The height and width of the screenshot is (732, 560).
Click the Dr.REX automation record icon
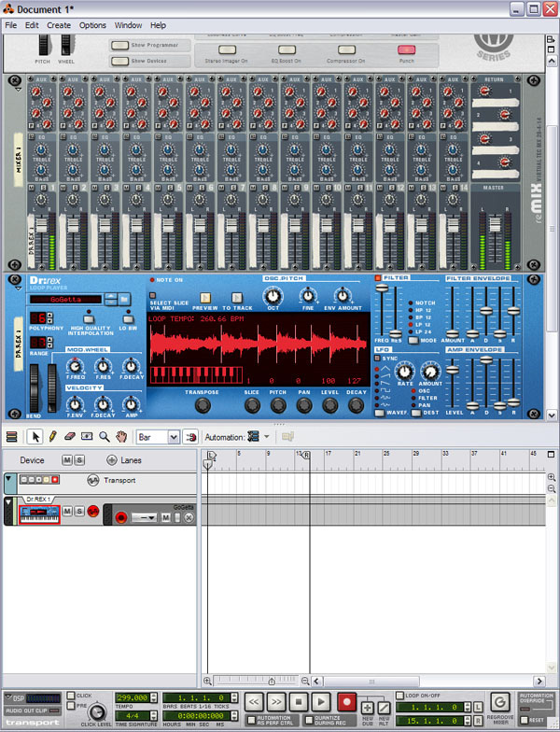pyautogui.click(x=121, y=517)
